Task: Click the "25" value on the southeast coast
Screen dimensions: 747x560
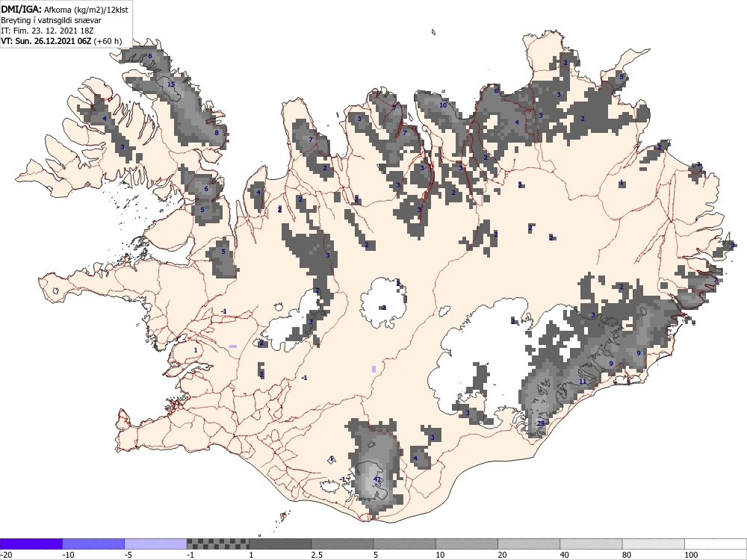Action: pyautogui.click(x=541, y=423)
